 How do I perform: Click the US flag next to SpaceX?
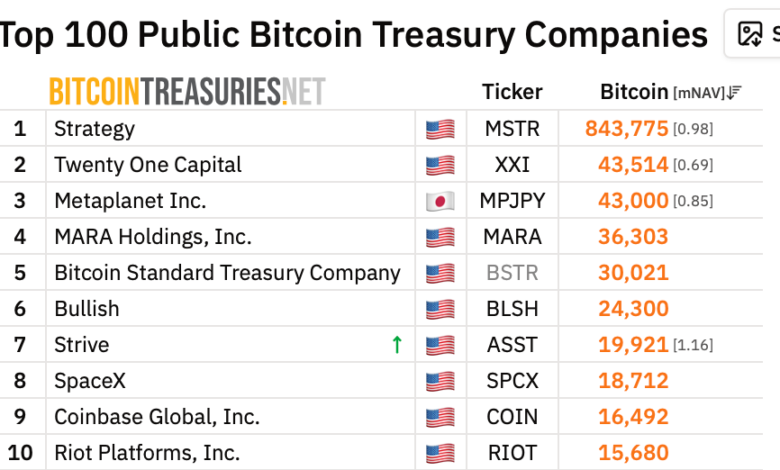pos(440,381)
